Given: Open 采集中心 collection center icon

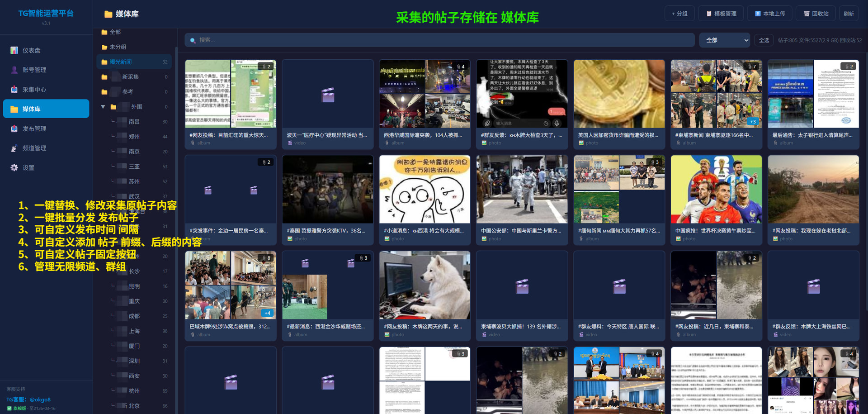Looking at the screenshot, I should [x=14, y=90].
